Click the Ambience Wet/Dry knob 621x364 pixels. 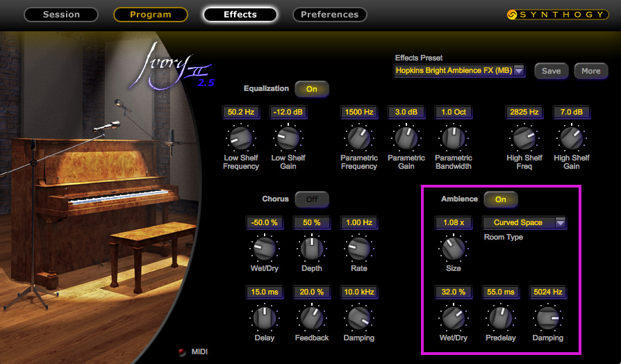[454, 318]
